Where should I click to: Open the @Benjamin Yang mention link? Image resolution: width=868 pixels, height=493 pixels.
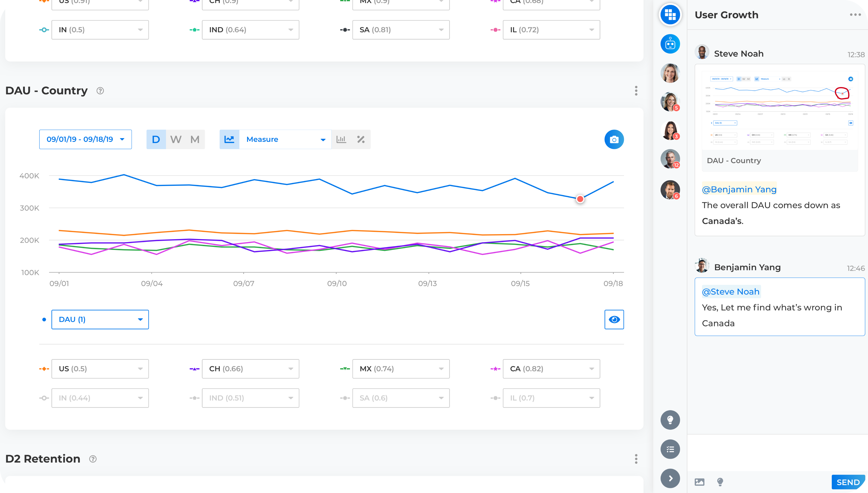tap(739, 189)
